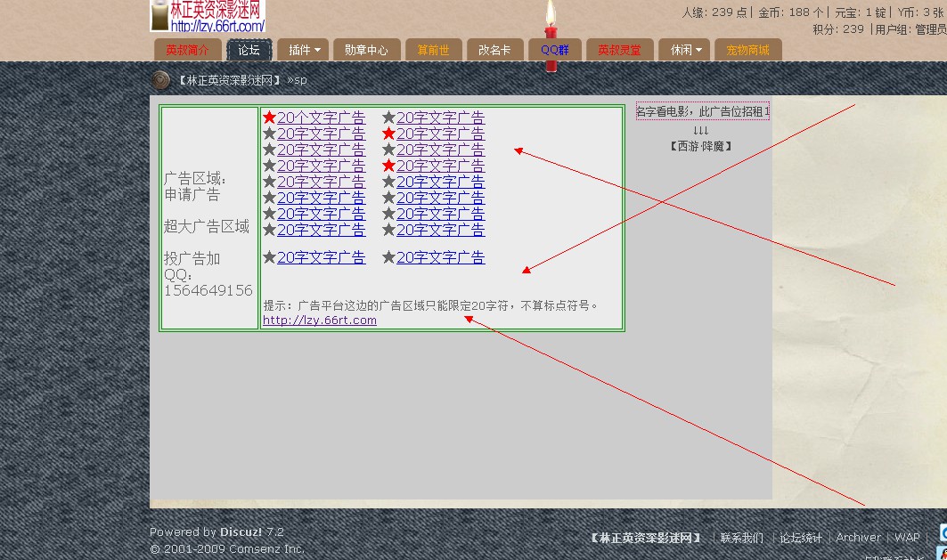Viewport: 947px width, 560px height.
Task: Click the 元宝: 1 锭 stat
Action: 861,12
